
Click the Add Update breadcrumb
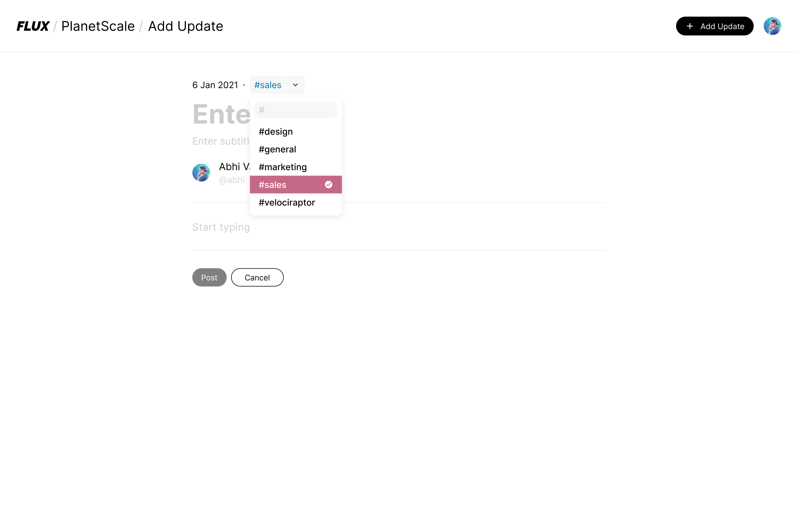[x=186, y=26]
